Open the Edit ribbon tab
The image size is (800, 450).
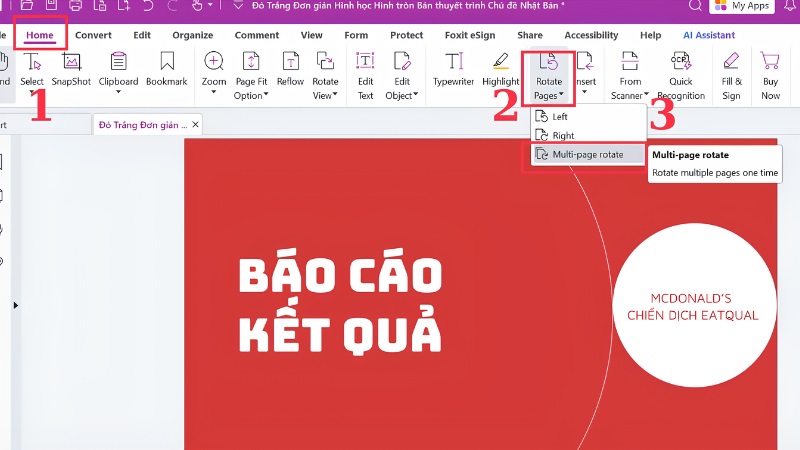[142, 35]
